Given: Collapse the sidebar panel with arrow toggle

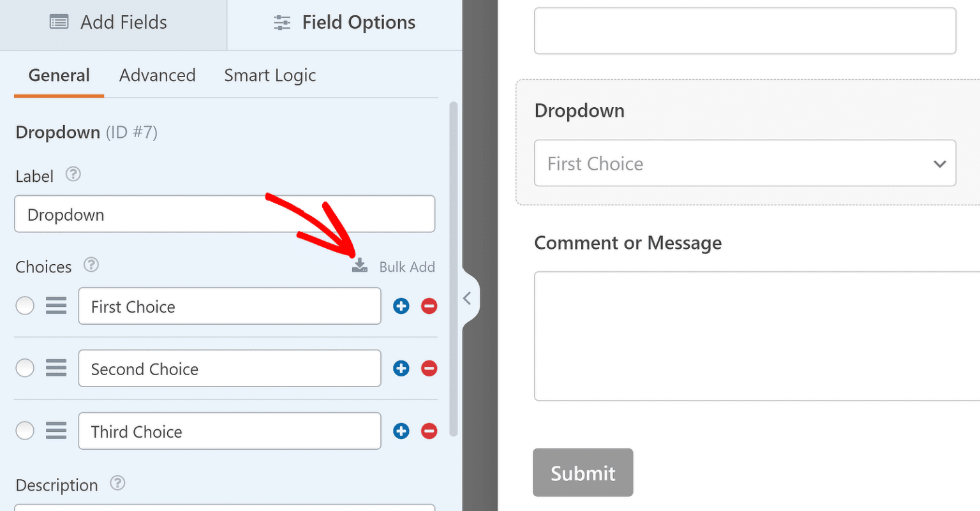Looking at the screenshot, I should point(467,298).
